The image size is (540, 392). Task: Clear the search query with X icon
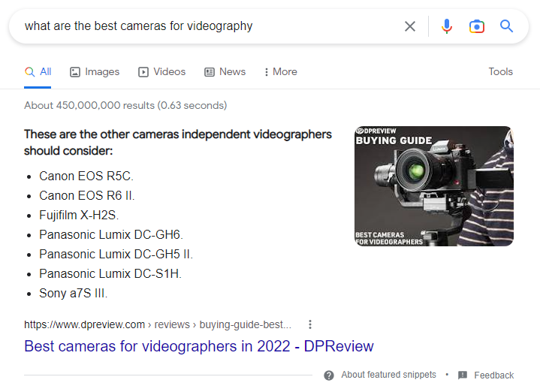coord(410,26)
